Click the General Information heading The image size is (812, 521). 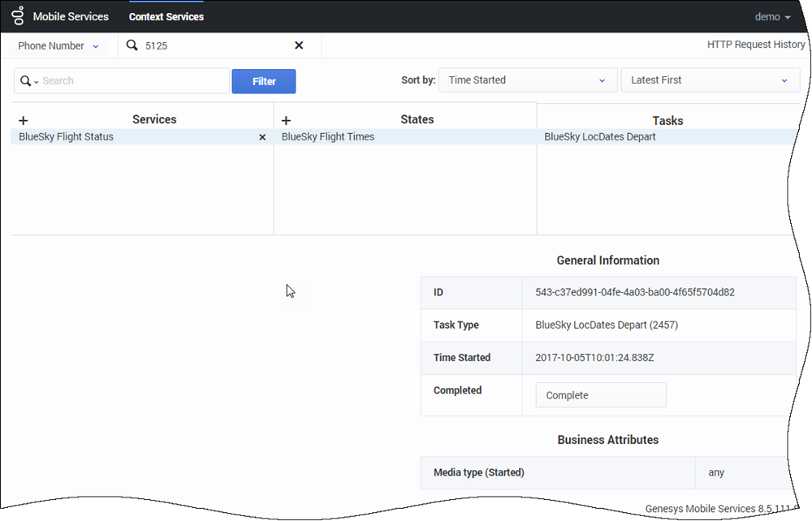click(608, 260)
